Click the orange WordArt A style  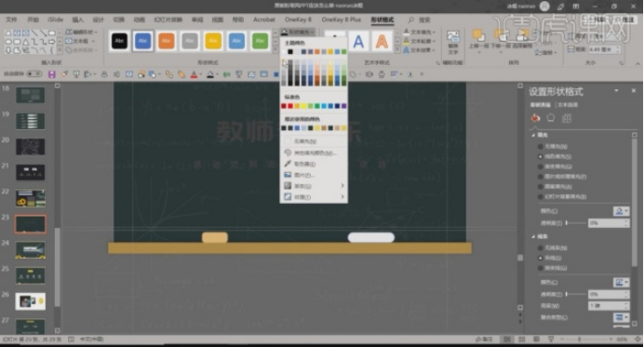pyautogui.click(x=382, y=42)
